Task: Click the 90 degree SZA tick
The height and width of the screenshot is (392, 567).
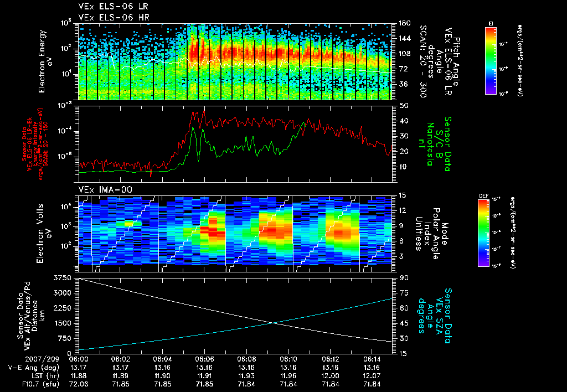Action: tap(404, 278)
